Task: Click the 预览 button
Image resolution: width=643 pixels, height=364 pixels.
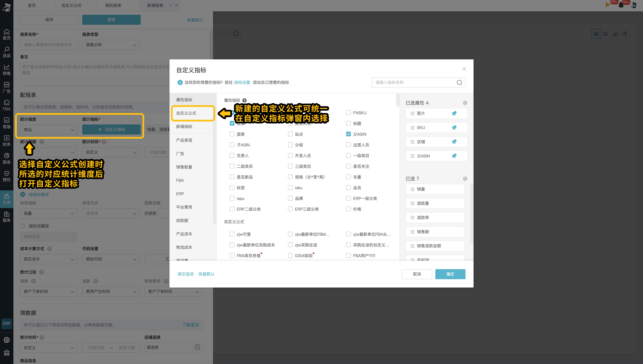Action: (111, 20)
